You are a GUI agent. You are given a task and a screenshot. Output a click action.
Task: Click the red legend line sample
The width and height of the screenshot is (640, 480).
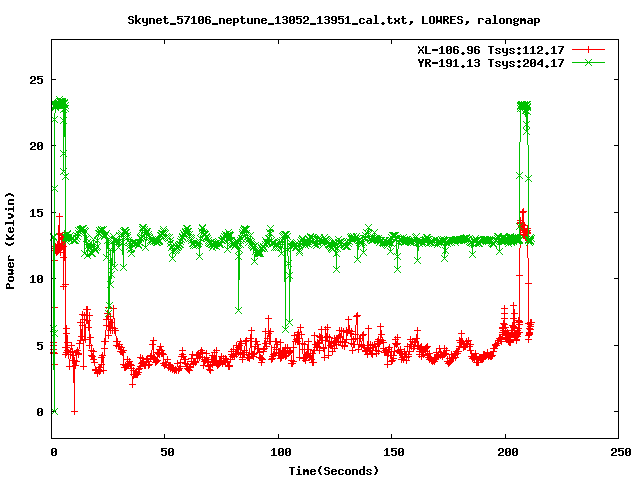[588, 50]
